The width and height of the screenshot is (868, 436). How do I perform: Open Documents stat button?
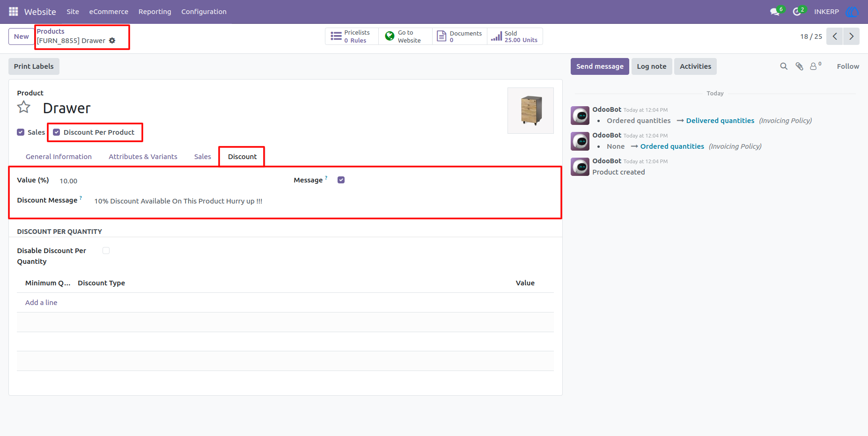459,36
